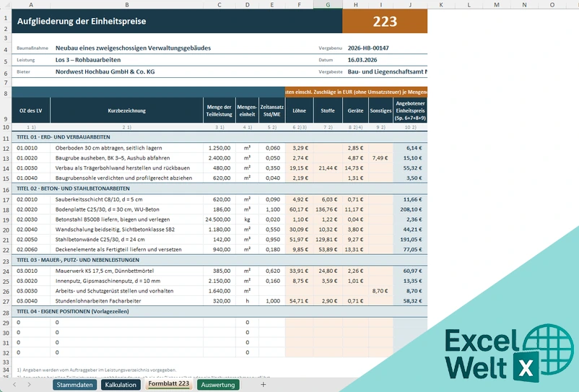The image size is (579, 392).
Task: Select column header B
Action: pyautogui.click(x=126, y=4)
